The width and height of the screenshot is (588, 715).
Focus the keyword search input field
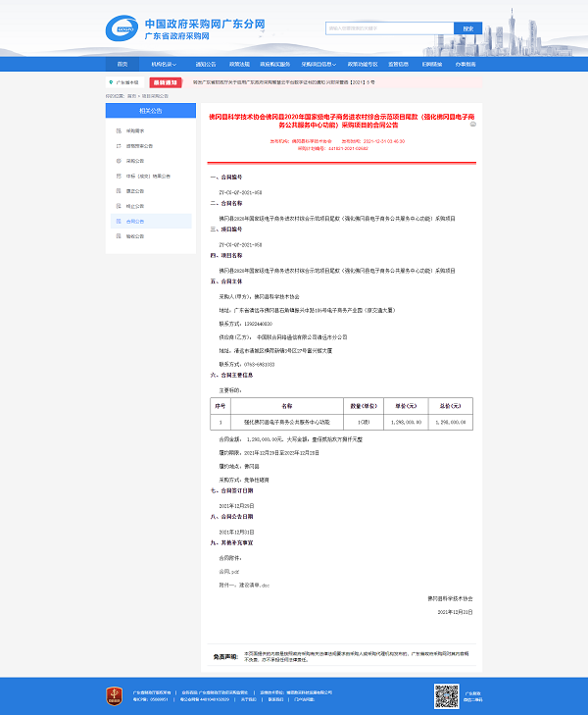(389, 28)
